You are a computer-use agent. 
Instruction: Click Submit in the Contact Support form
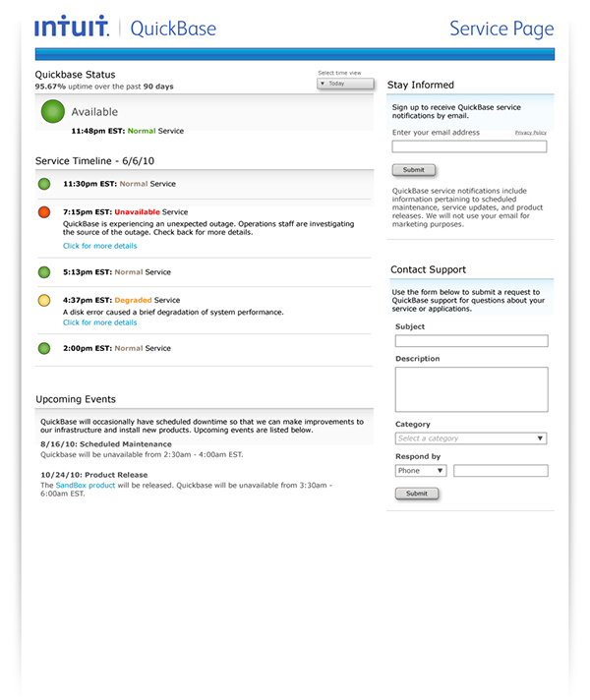417,494
